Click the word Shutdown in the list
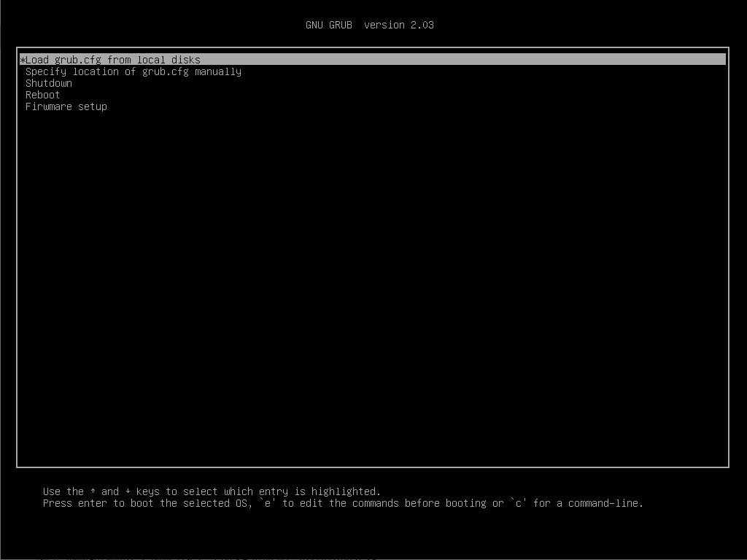The image size is (747, 560). pyautogui.click(x=48, y=82)
